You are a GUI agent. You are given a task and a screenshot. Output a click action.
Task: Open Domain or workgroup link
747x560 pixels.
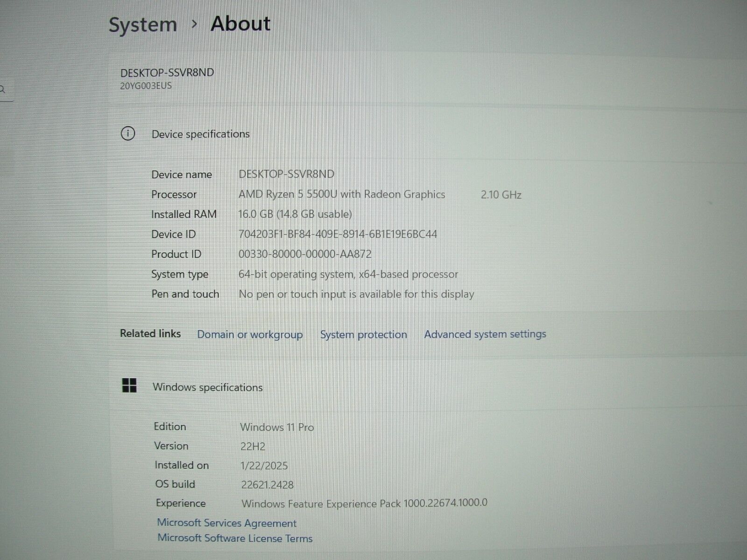click(x=250, y=335)
